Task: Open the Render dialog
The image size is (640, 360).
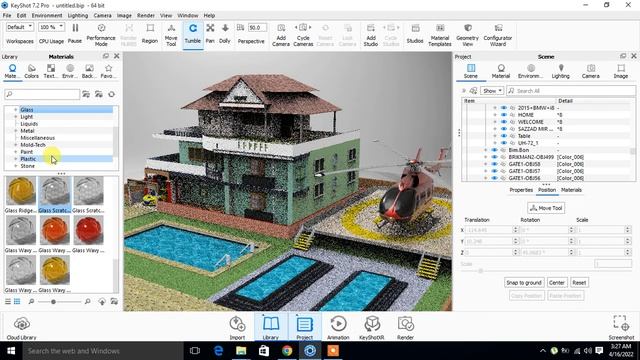Action: pos(405,328)
